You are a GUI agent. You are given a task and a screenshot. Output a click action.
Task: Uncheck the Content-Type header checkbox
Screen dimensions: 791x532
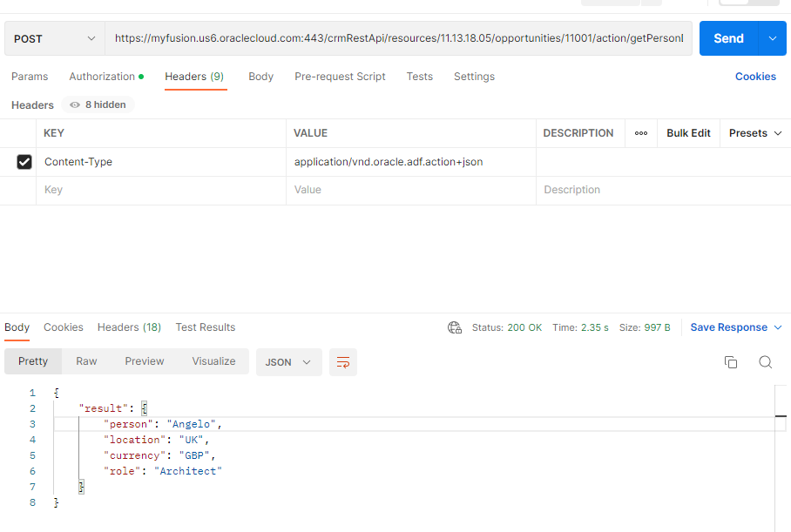point(24,162)
